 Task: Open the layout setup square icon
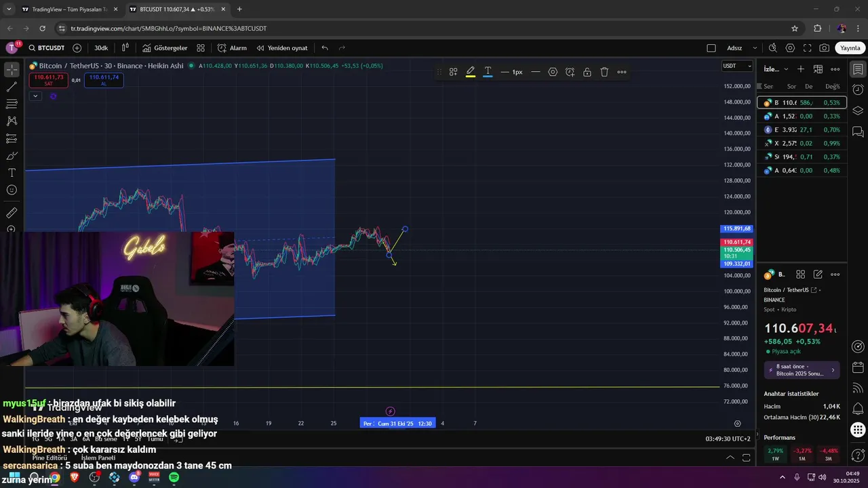711,48
